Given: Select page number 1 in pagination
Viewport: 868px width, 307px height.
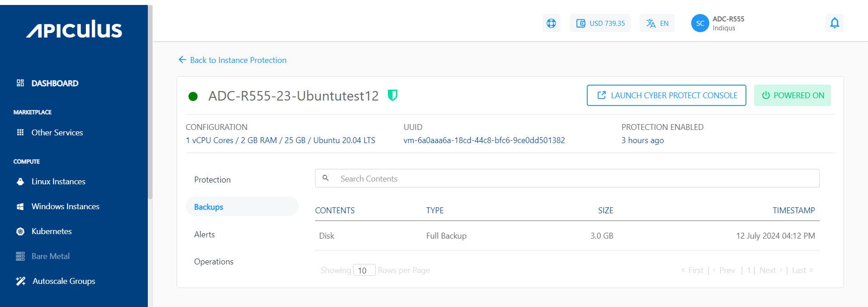Looking at the screenshot, I should click(749, 270).
